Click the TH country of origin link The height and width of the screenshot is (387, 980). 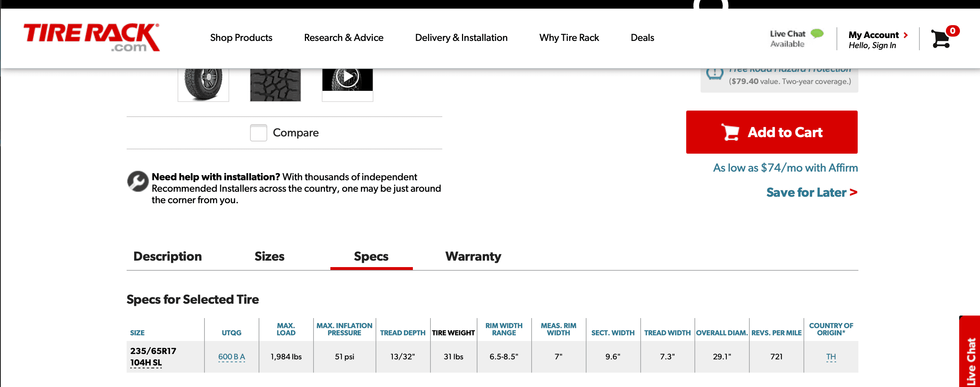pos(831,357)
